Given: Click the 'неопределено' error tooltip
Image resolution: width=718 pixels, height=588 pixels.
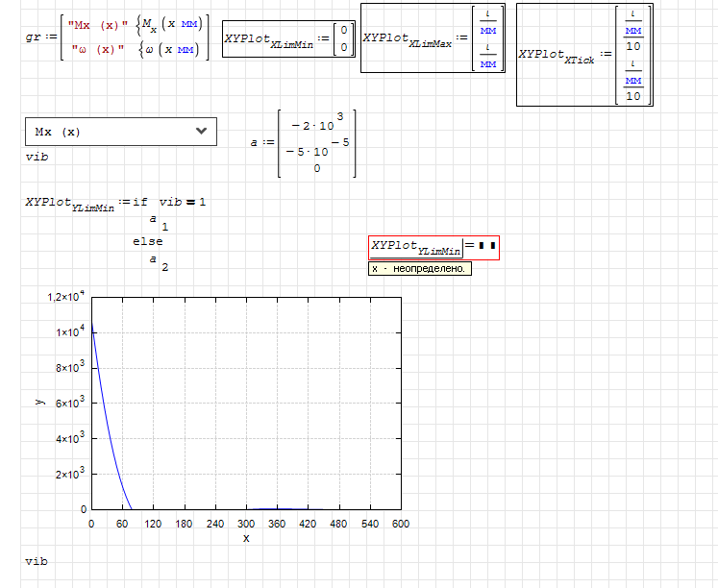Looking at the screenshot, I should click(419, 269).
